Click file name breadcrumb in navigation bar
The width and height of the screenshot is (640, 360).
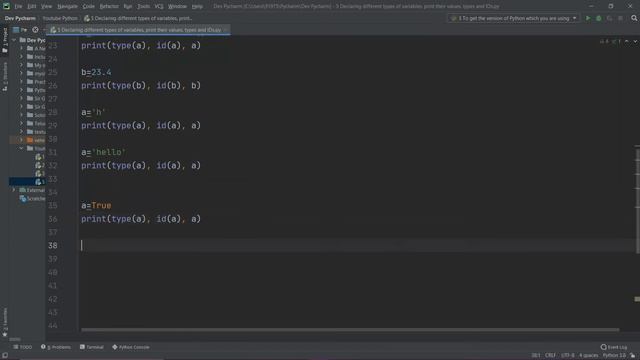click(x=138, y=18)
